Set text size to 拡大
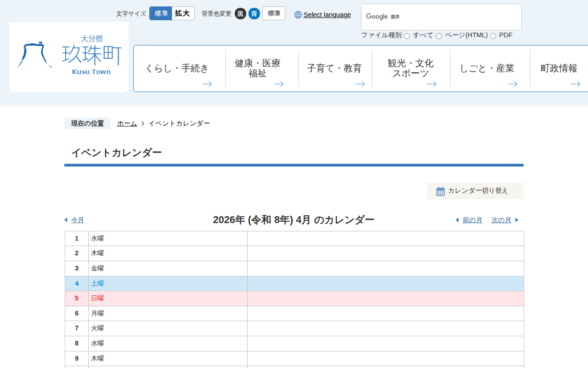Viewport: 588px width, 368px height. 182,13
